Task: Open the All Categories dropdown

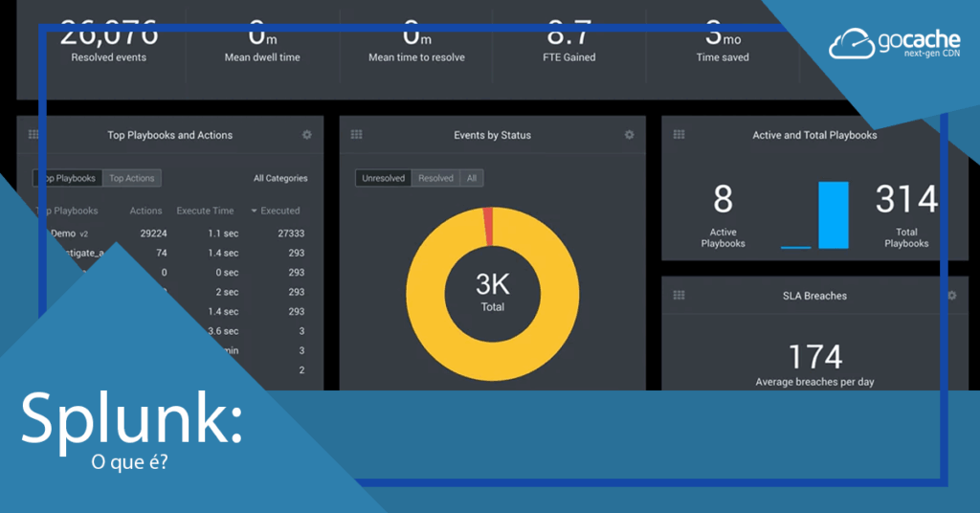Action: point(280,178)
